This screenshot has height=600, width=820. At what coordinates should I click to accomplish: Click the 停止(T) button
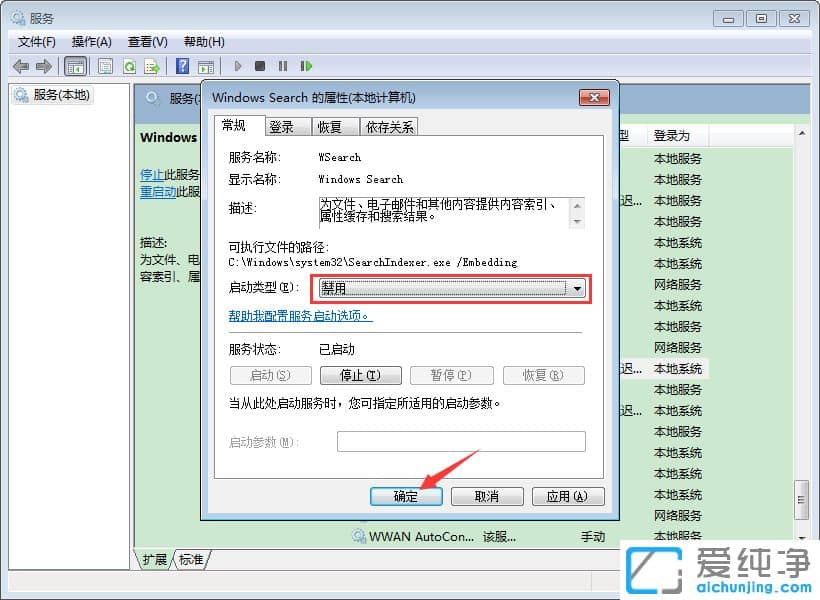pyautogui.click(x=360, y=376)
